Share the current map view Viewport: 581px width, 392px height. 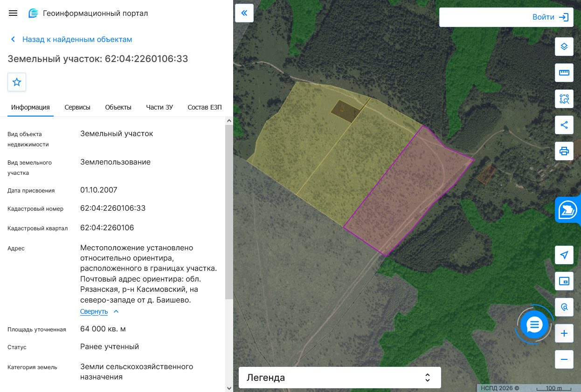pos(564,125)
